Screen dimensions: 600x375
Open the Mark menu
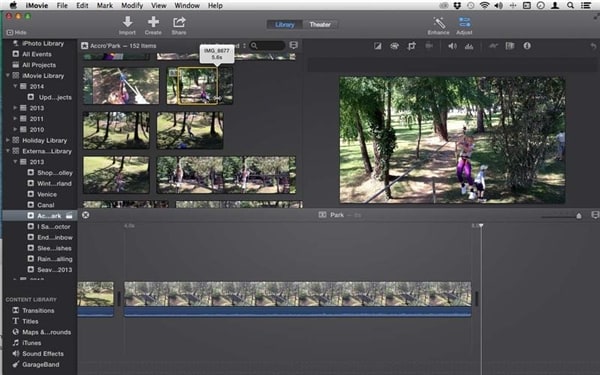point(104,5)
